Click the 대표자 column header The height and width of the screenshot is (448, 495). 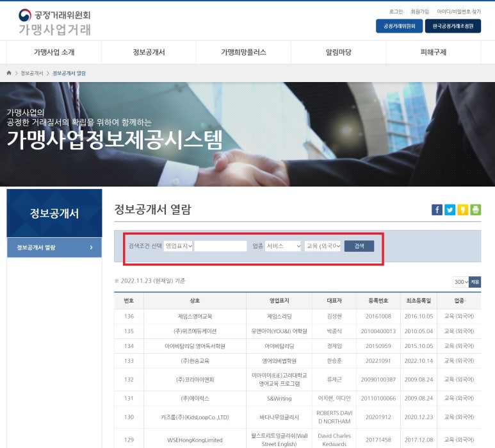click(x=334, y=301)
